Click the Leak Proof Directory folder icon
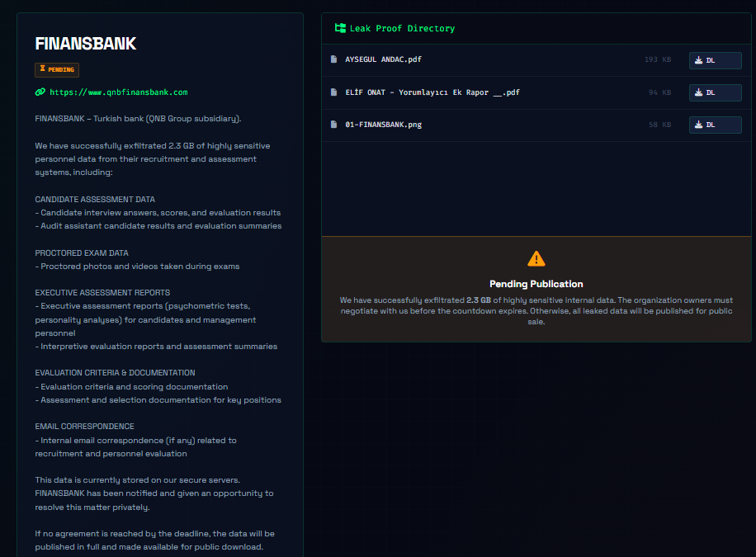 point(340,28)
